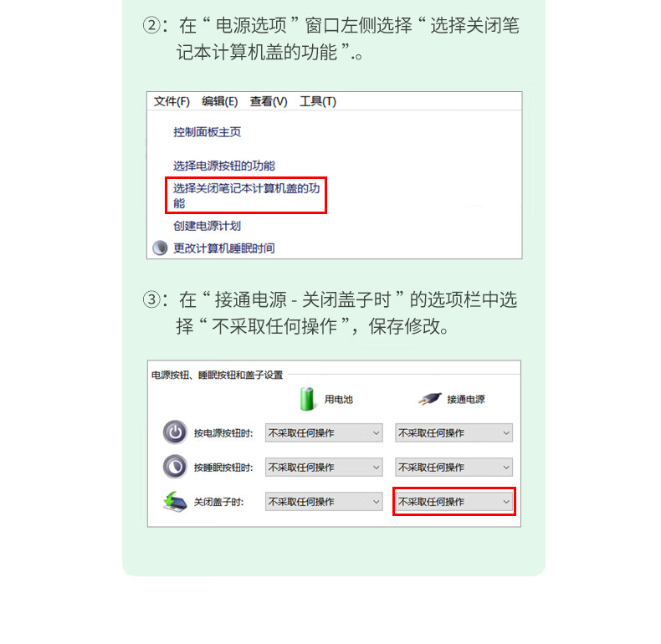Image resolution: width=661 pixels, height=644 pixels.
Task: Open 文件(F) menu
Action: point(172,101)
